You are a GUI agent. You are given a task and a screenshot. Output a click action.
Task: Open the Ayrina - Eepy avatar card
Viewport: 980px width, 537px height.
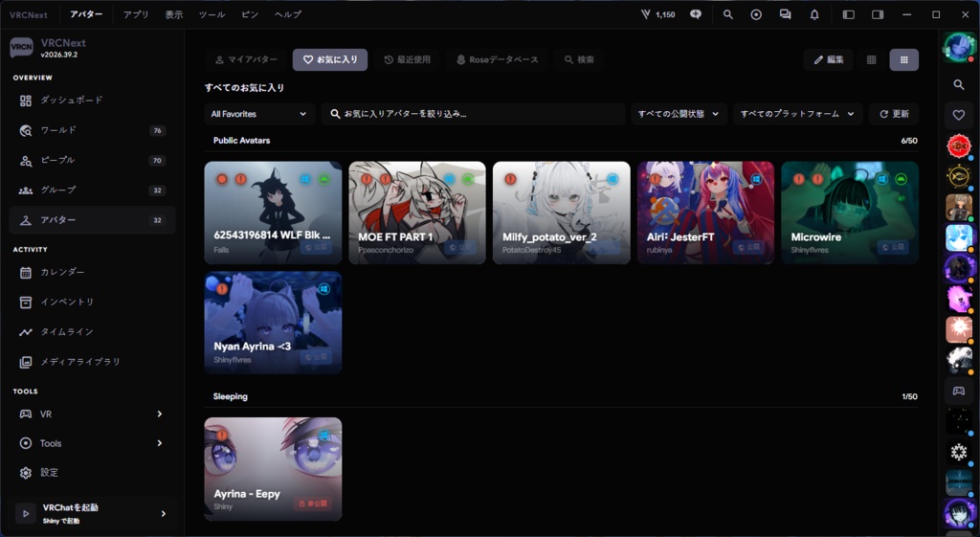click(273, 469)
